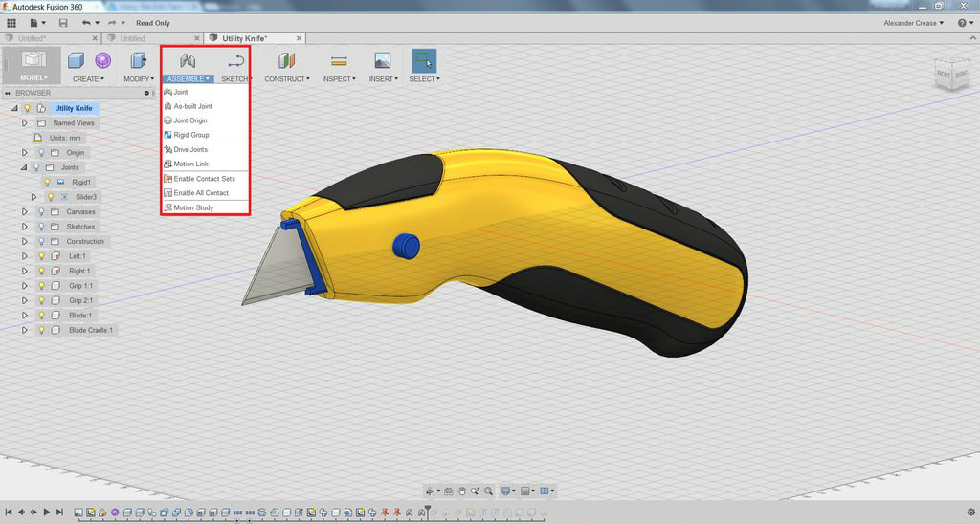
Task: Toggle visibility bulb for Slider3 joint
Action: (x=52, y=197)
